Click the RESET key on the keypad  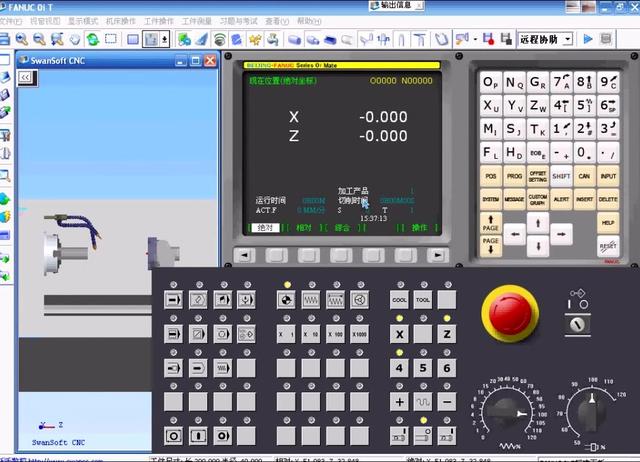pos(608,246)
